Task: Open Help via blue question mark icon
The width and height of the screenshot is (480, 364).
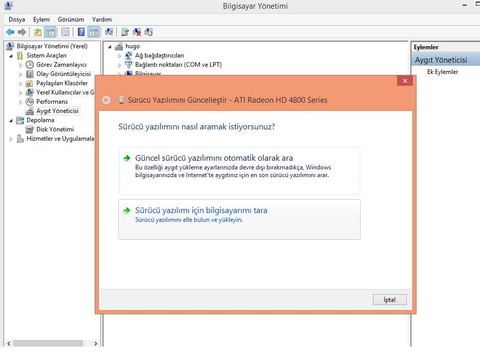Action: [81, 32]
